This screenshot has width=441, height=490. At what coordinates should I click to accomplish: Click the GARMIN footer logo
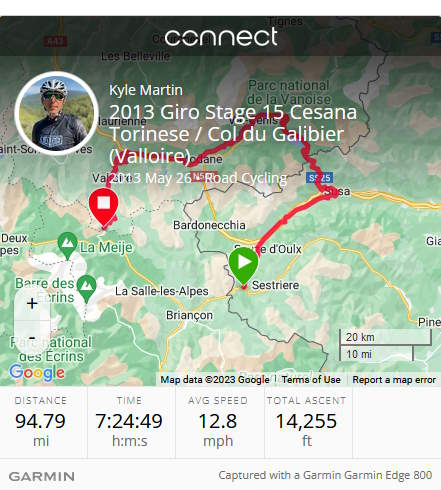(42, 476)
